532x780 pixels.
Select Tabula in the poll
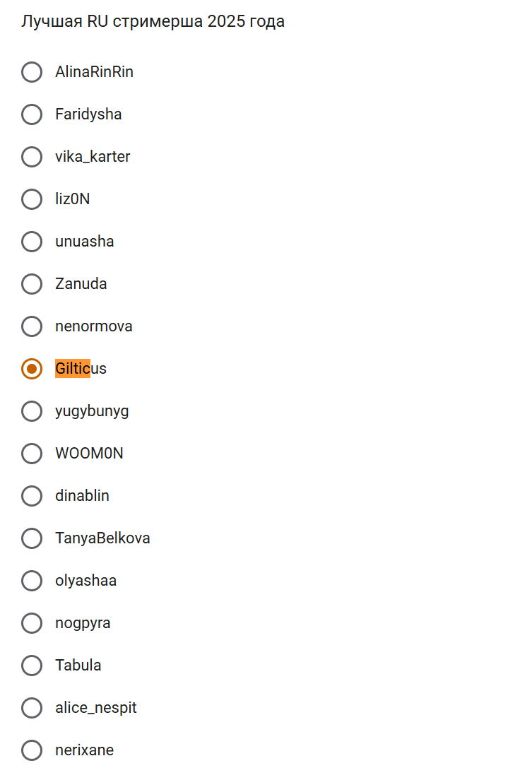tap(32, 666)
